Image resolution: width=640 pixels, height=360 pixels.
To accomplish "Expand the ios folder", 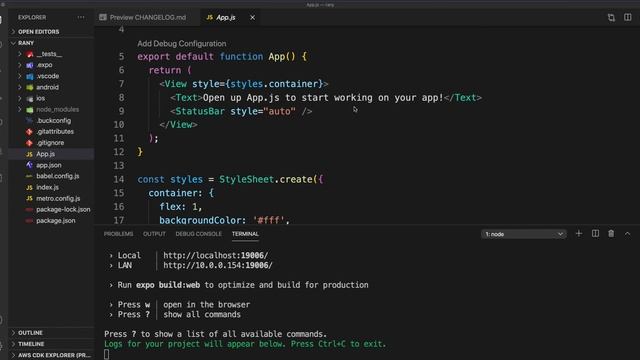I will coord(19,98).
